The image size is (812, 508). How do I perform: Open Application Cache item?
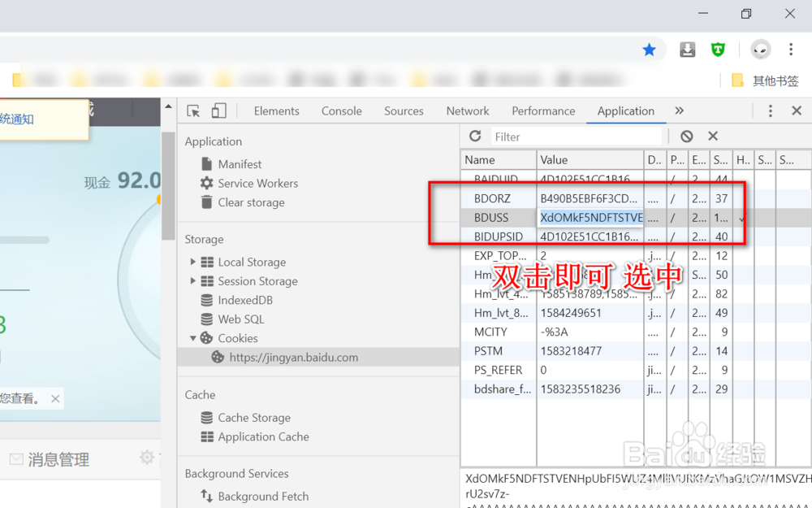[x=263, y=436]
